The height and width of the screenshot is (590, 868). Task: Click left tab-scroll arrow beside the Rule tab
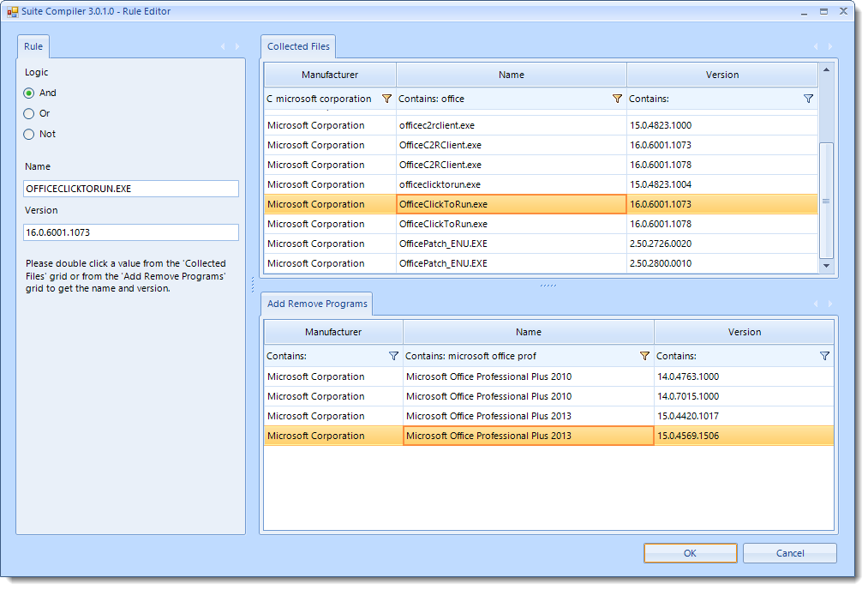pyautogui.click(x=223, y=46)
